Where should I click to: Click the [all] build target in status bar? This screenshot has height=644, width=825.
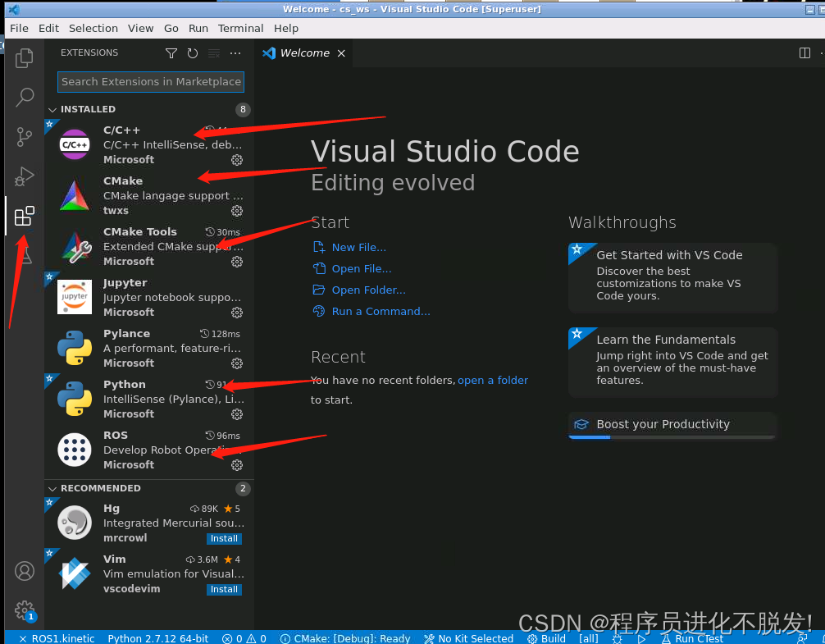click(588, 638)
